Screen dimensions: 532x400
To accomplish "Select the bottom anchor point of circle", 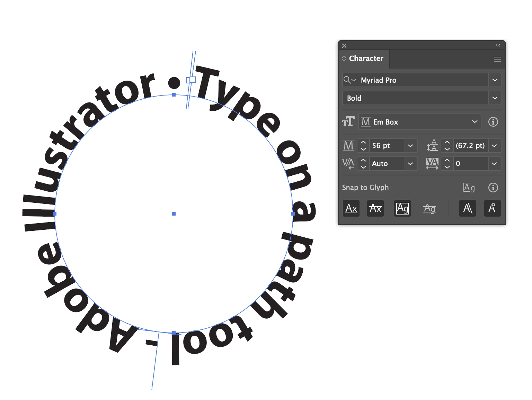I will point(174,333).
